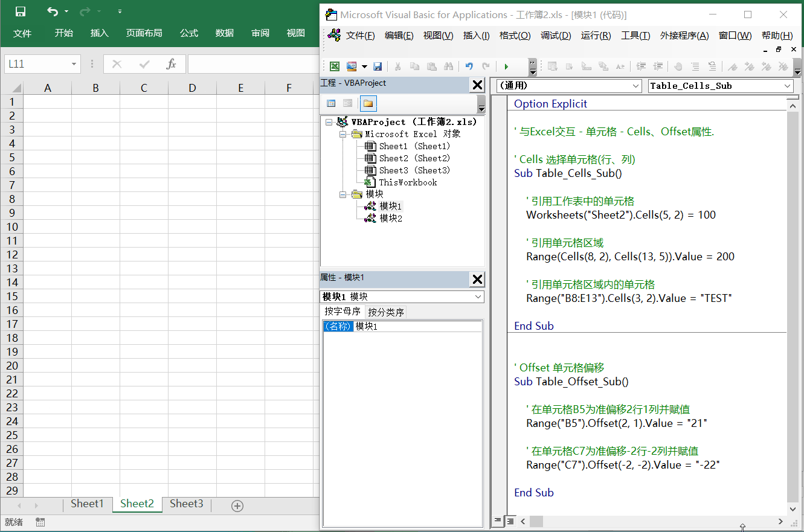Viewport: 804px width, 532px height.
Task: Add a new sheet with plus button
Action: 237,506
